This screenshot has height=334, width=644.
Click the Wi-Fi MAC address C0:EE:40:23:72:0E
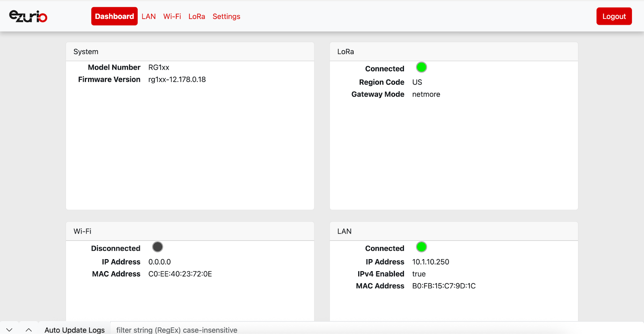click(180, 274)
